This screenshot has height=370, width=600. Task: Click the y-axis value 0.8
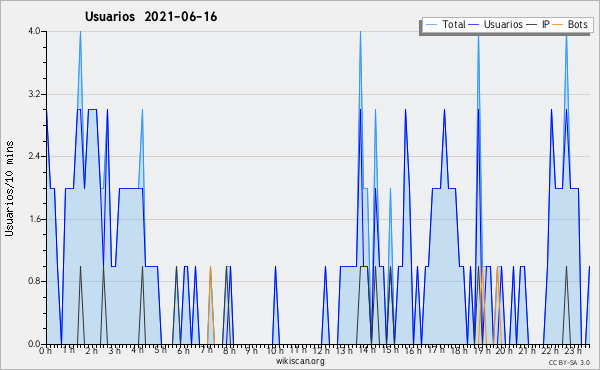pos(34,282)
